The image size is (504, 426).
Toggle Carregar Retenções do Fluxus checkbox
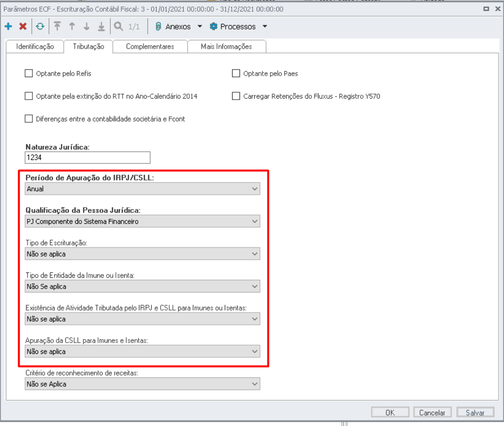[x=236, y=96]
